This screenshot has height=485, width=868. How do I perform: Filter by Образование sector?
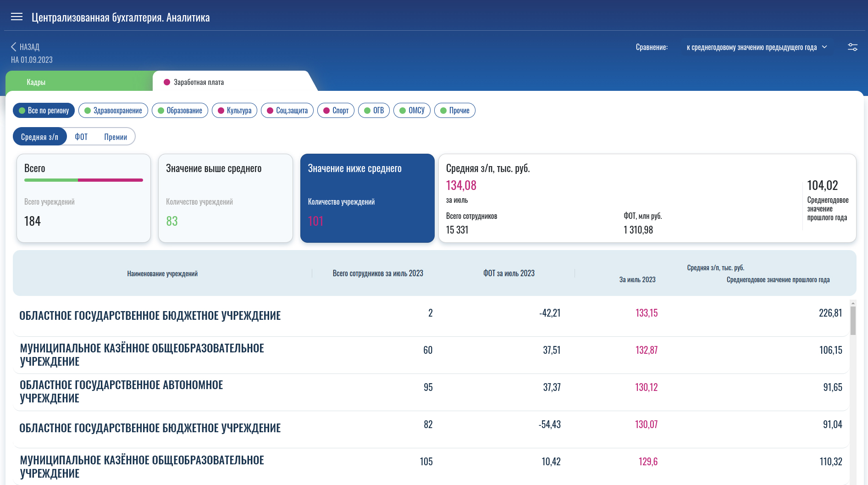click(x=180, y=111)
